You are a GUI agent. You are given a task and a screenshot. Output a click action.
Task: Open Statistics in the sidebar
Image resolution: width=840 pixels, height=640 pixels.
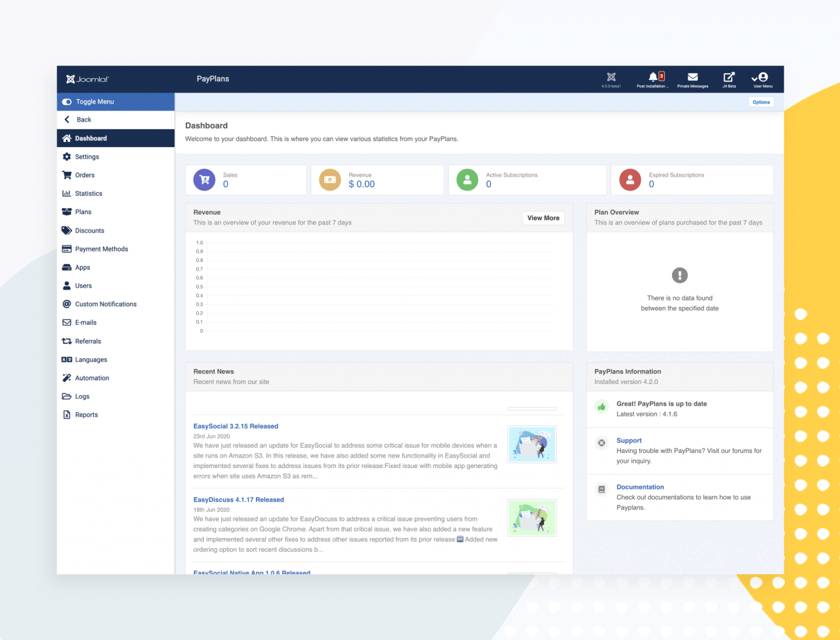click(115, 194)
